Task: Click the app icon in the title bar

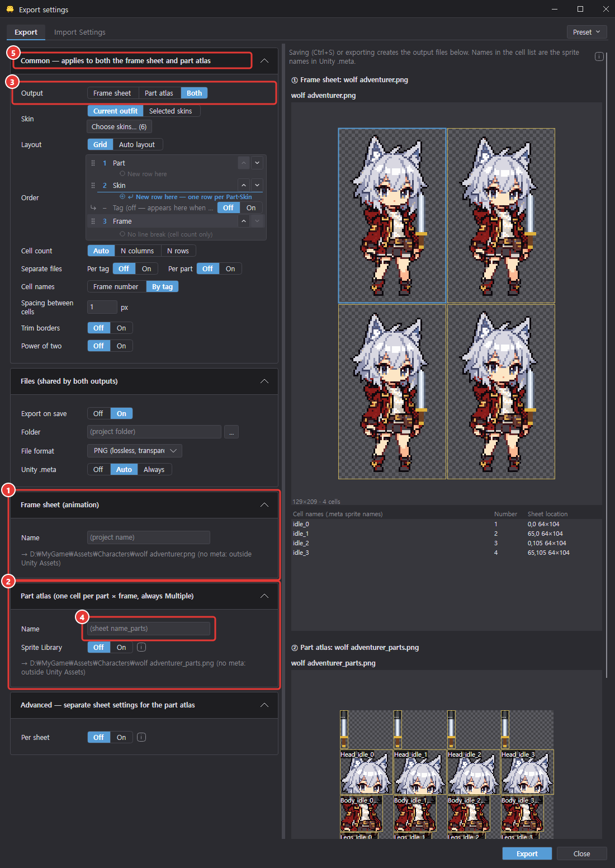Action: point(10,10)
